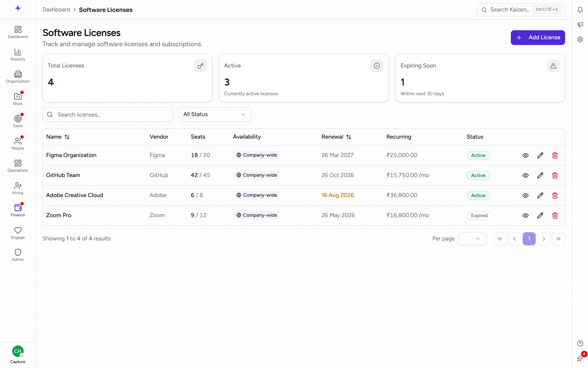This screenshot has height=368, width=588.
Task: Click the 26 Mar 2027 renewal date
Action: point(337,155)
